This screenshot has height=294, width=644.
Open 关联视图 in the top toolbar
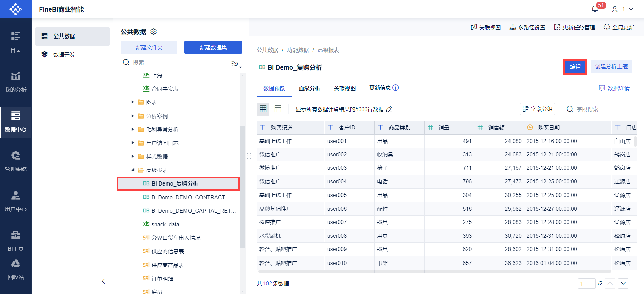(486, 27)
